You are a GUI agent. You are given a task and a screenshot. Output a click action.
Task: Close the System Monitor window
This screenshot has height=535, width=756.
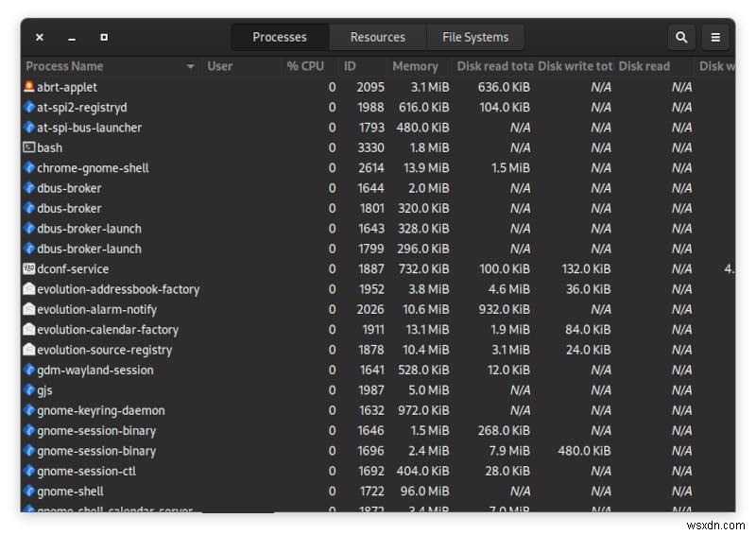point(40,37)
